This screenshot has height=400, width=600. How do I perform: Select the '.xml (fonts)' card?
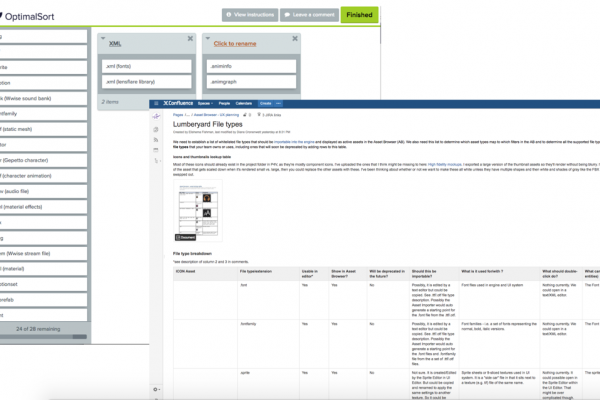(x=147, y=66)
